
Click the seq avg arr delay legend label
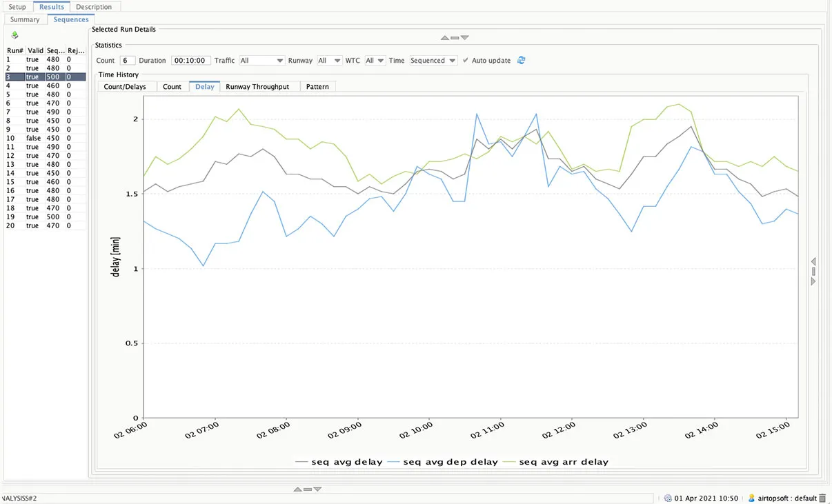pos(564,462)
